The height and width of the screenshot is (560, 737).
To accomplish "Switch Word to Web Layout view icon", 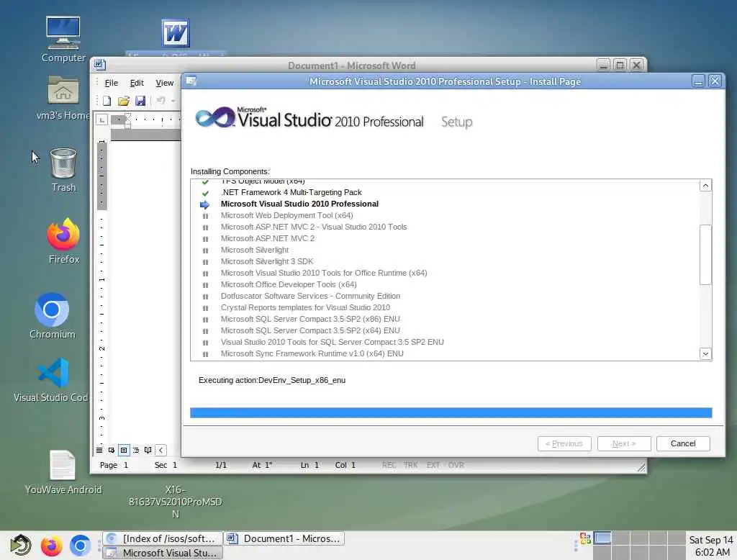I will click(112, 450).
